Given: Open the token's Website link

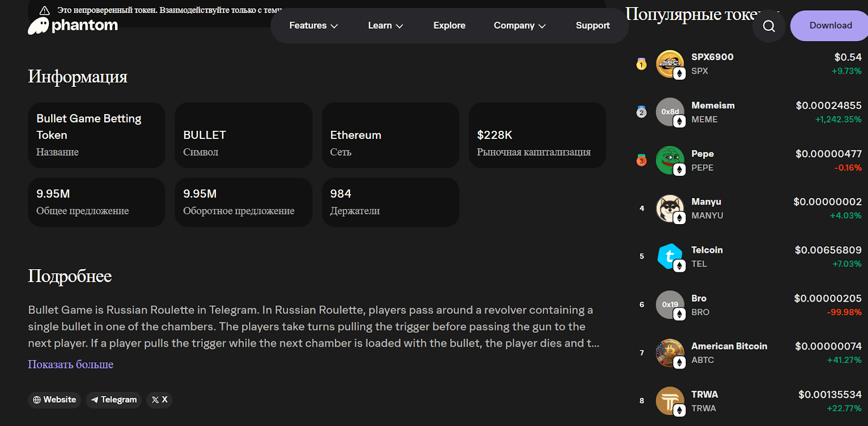Looking at the screenshot, I should pos(54,400).
